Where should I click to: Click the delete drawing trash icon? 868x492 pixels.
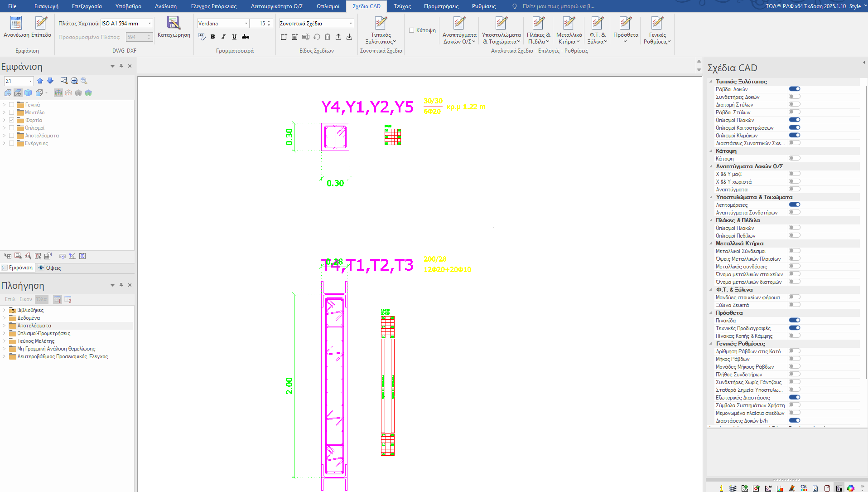pyautogui.click(x=328, y=37)
